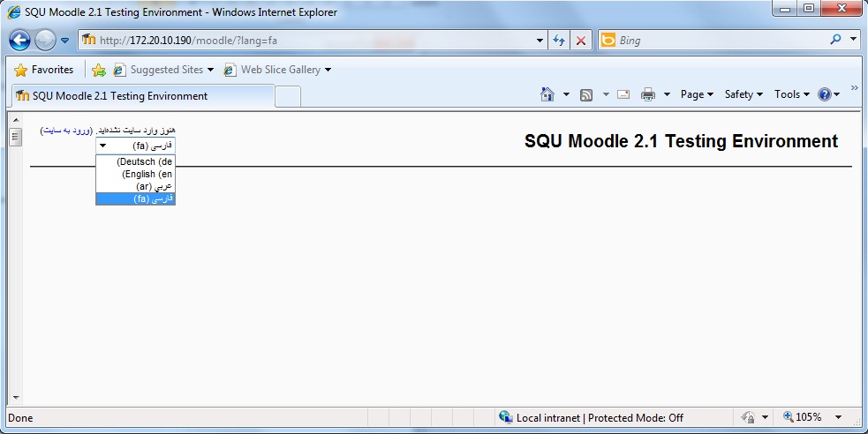
Task: Open the Page menu
Action: (697, 94)
